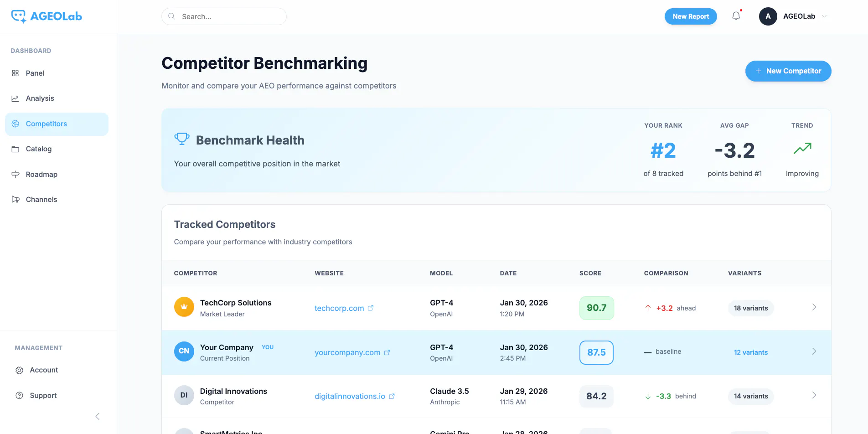Click the Improving trend arrow icon
This screenshot has height=434, width=868.
[x=802, y=149]
